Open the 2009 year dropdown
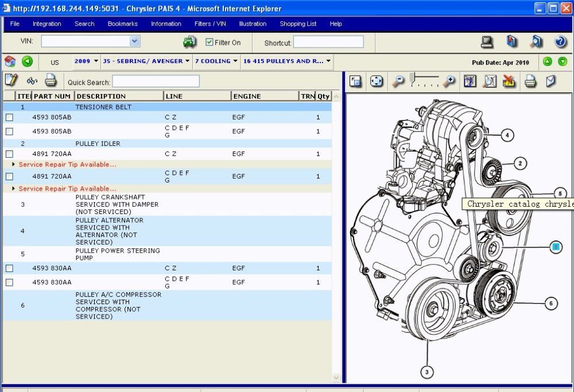This screenshot has width=574, height=392. 87,61
